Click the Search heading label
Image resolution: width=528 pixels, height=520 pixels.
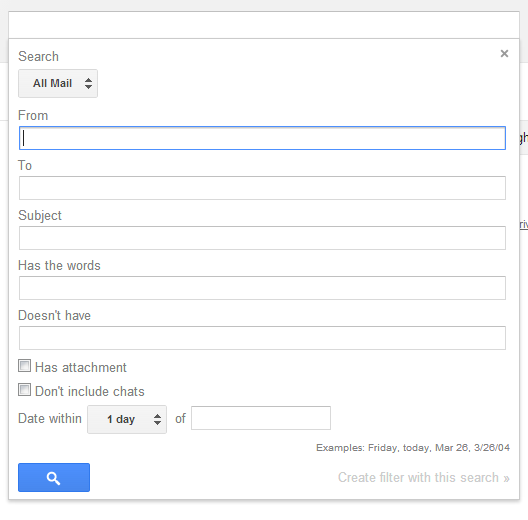pos(38,56)
